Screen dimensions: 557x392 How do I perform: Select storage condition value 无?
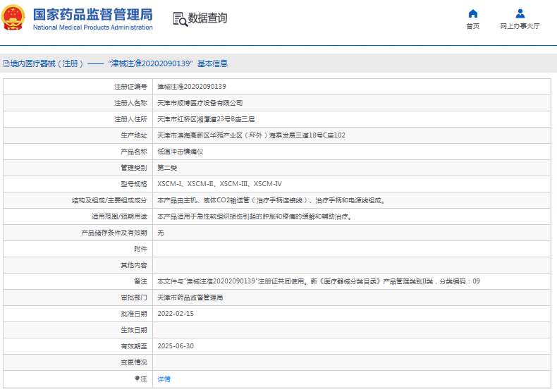161,233
